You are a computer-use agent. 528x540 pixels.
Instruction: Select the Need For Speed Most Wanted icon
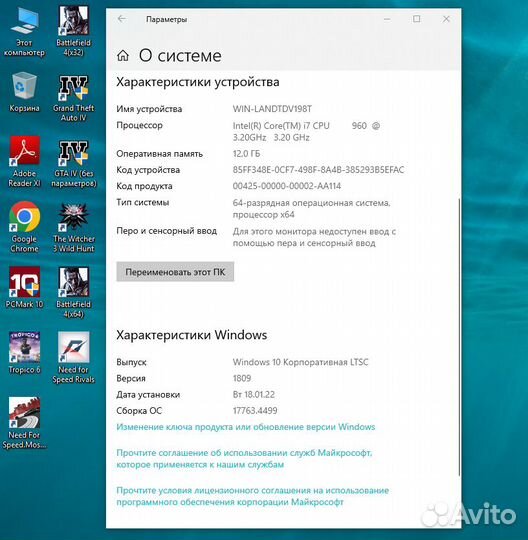click(24, 423)
